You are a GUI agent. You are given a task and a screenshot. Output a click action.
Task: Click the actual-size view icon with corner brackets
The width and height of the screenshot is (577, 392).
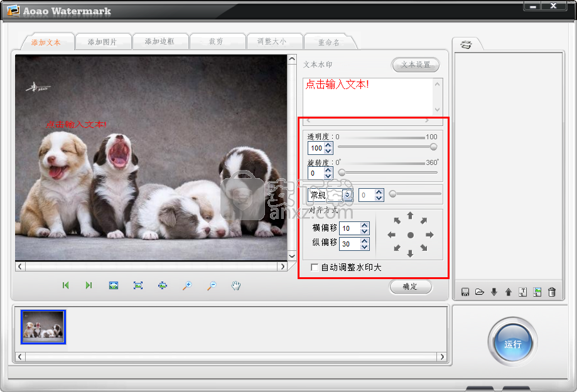(138, 285)
